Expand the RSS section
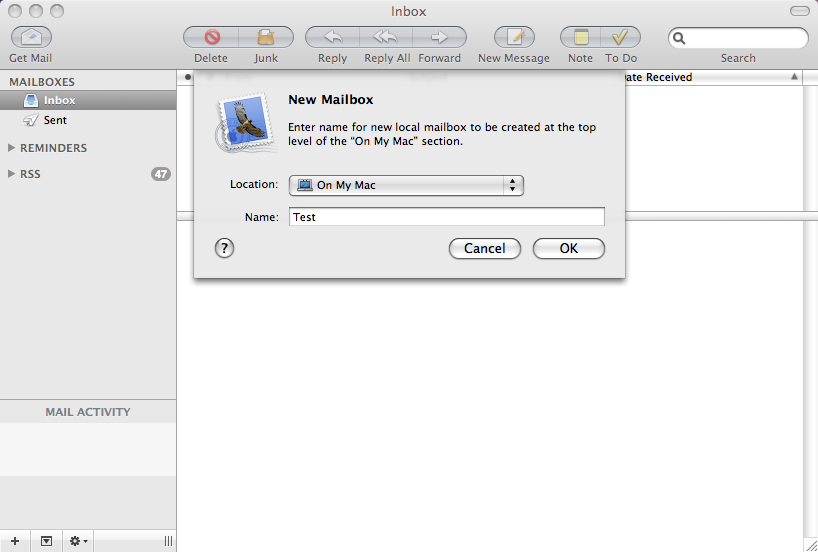 (12, 174)
